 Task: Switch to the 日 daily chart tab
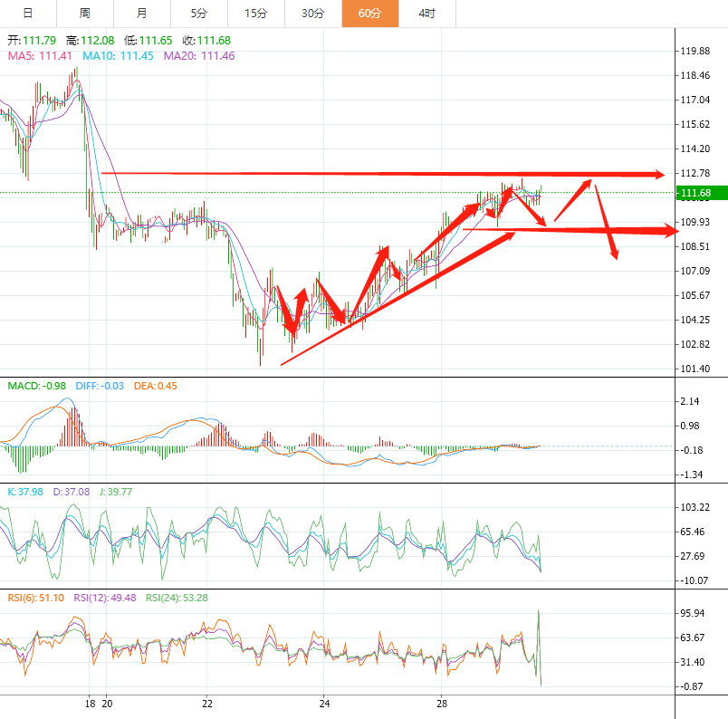[28, 14]
